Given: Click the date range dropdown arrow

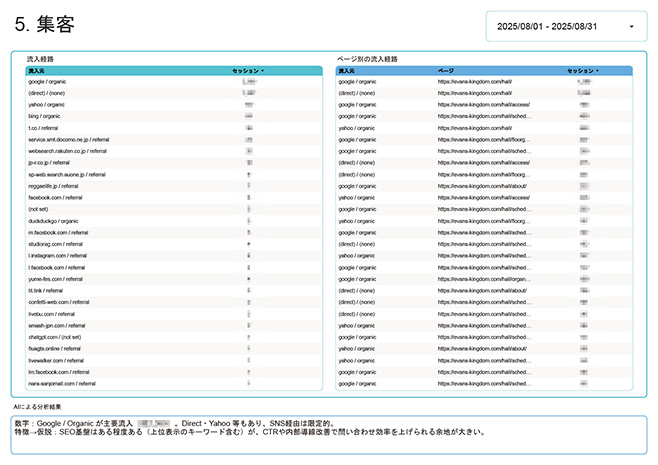Looking at the screenshot, I should tap(631, 26).
